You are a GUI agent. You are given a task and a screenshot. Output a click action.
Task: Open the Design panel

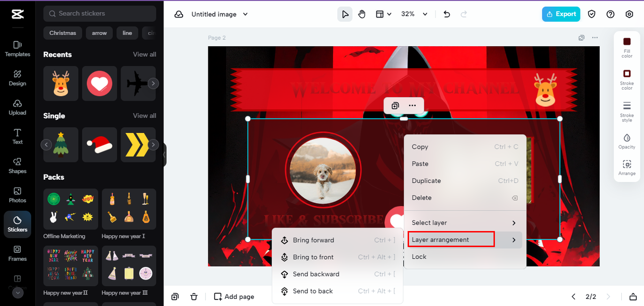click(x=18, y=78)
